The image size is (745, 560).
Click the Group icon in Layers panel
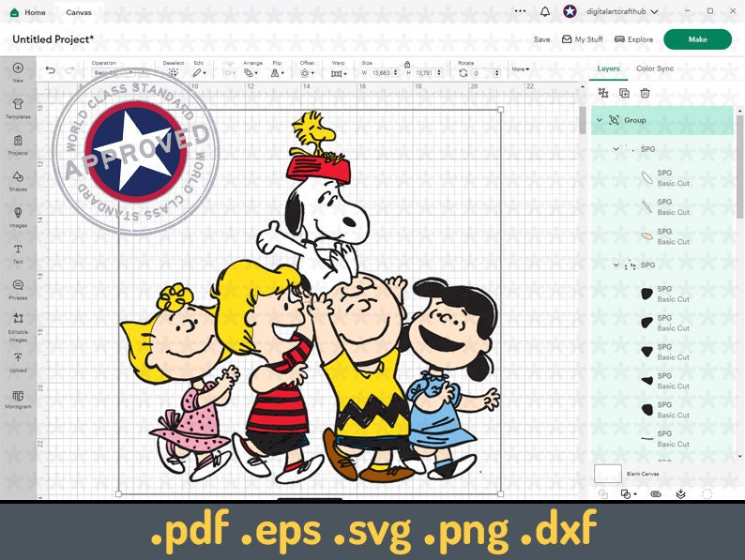click(x=603, y=93)
